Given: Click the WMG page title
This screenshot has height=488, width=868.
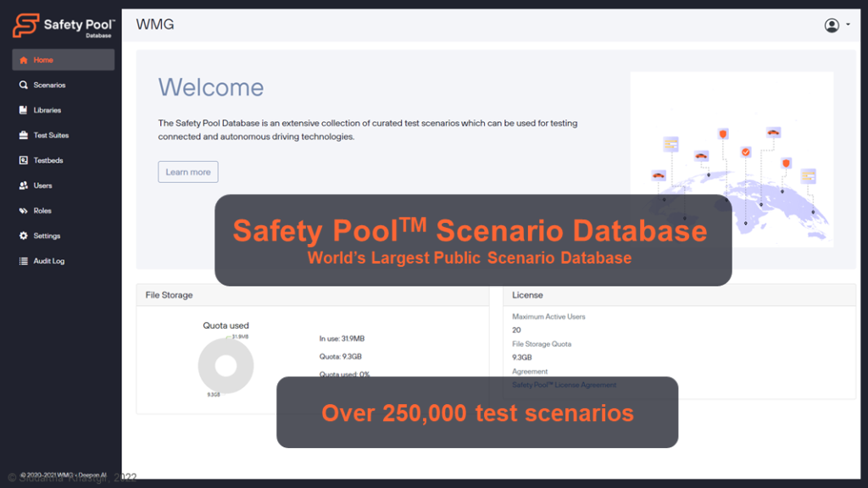Looking at the screenshot, I should (x=155, y=25).
